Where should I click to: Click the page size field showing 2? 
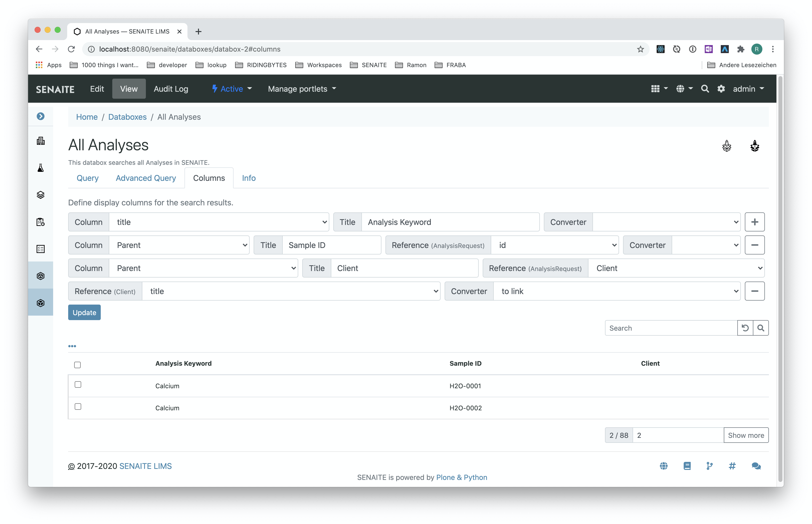678,435
